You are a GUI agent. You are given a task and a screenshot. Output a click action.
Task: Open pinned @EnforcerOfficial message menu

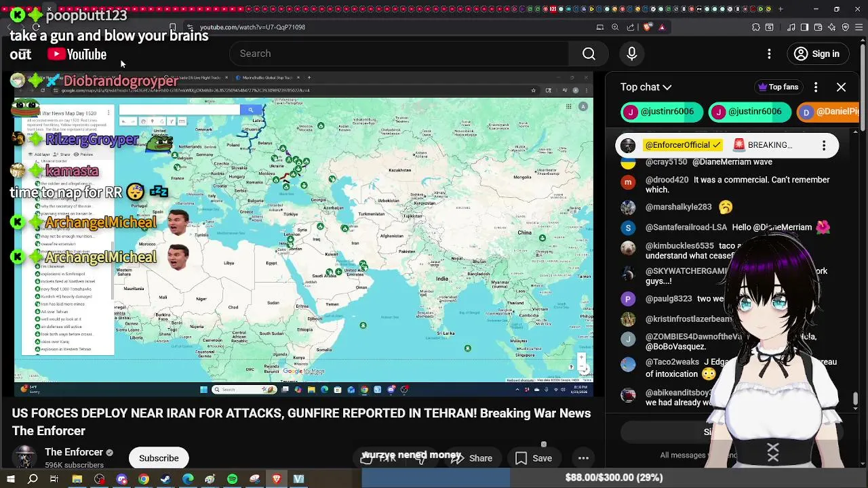(824, 145)
